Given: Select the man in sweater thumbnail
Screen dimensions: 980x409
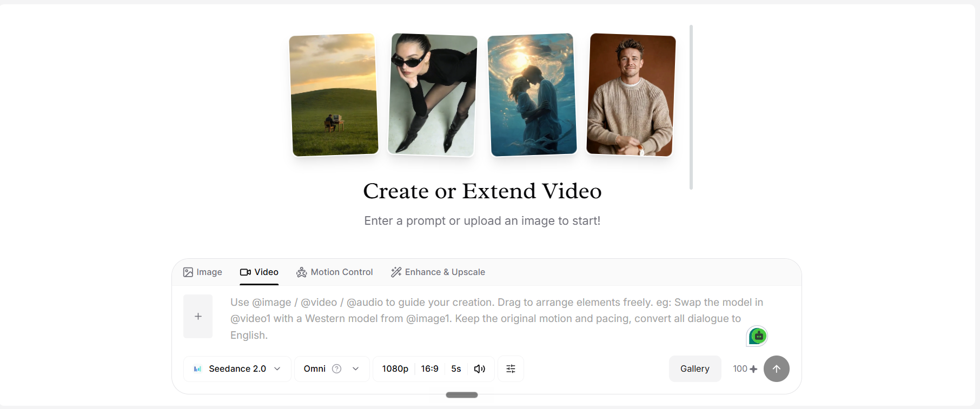Looking at the screenshot, I should click(x=631, y=95).
